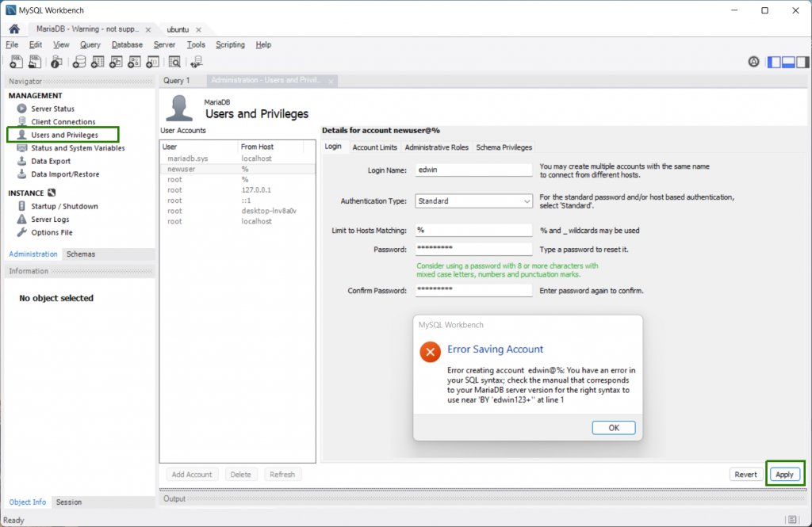812x527 pixels.
Task: Click the create new view toolbar icon
Action: (116, 62)
